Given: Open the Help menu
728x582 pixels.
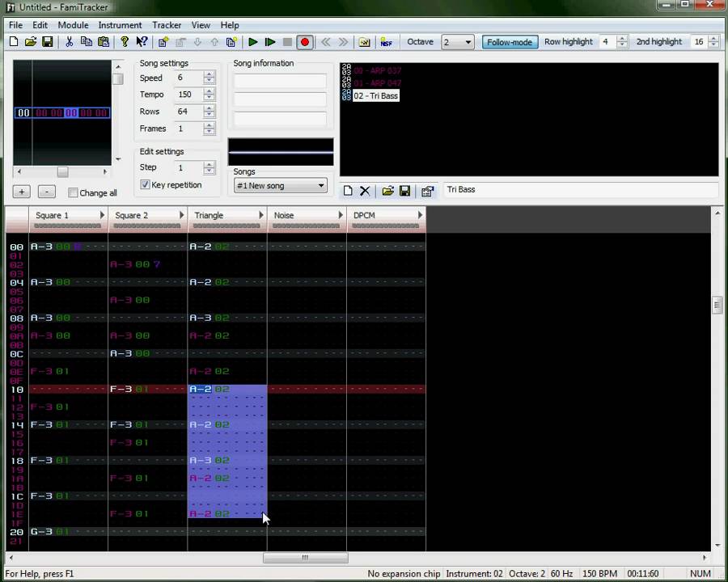Looking at the screenshot, I should pos(230,25).
